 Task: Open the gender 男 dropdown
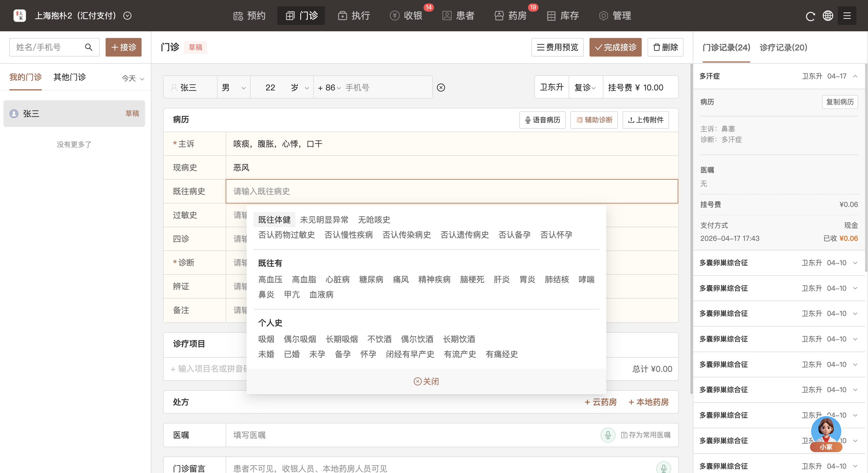click(x=234, y=88)
